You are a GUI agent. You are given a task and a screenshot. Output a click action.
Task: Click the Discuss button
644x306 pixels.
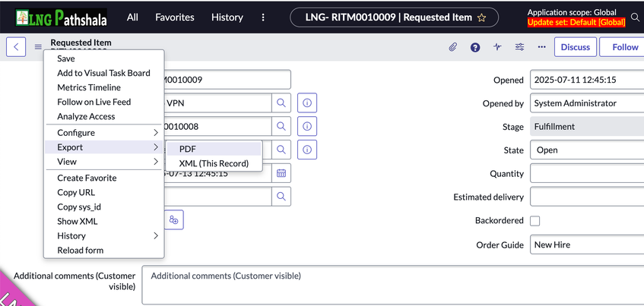[576, 47]
